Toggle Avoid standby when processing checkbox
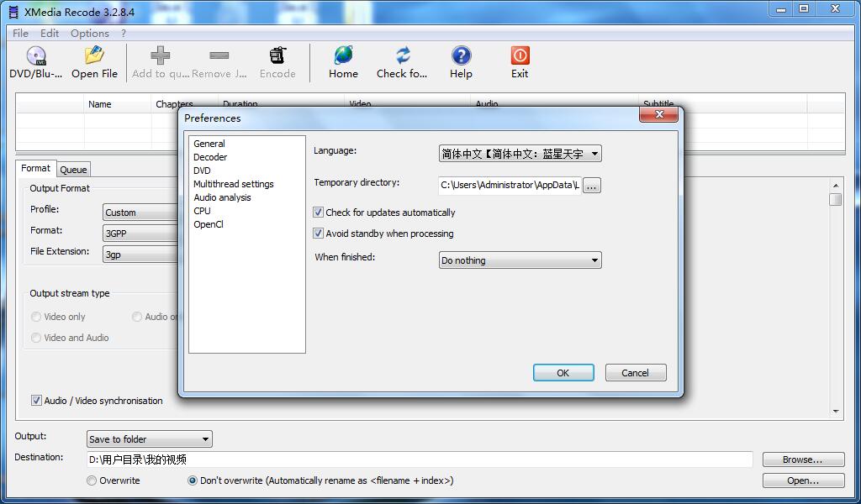Image resolution: width=861 pixels, height=504 pixels. coord(318,233)
